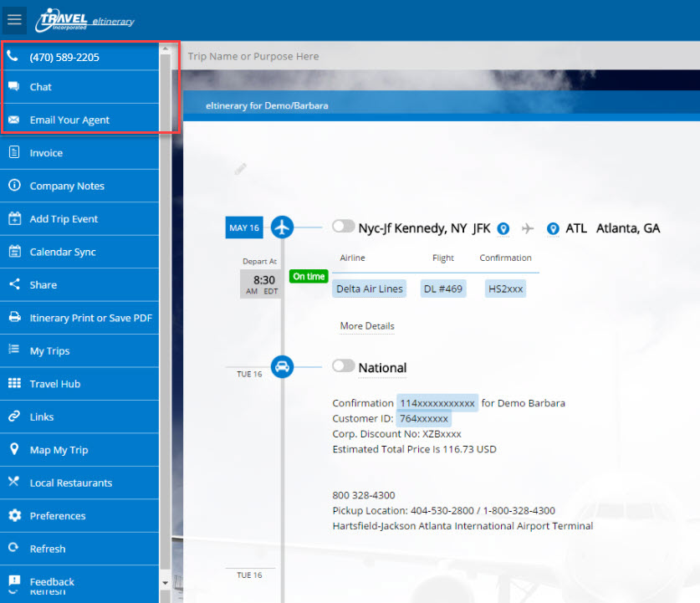The image size is (700, 603).
Task: Click the ATL map location pin
Action: coord(553,228)
